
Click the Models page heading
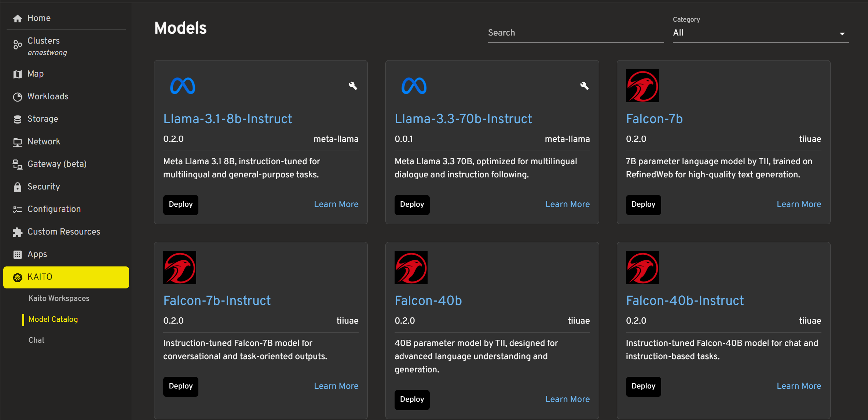pyautogui.click(x=180, y=28)
